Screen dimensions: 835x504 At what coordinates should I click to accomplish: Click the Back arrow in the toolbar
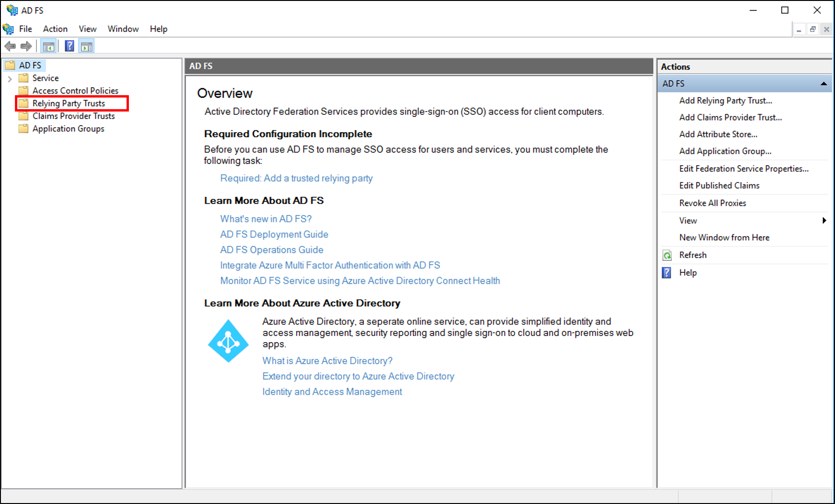[10, 46]
